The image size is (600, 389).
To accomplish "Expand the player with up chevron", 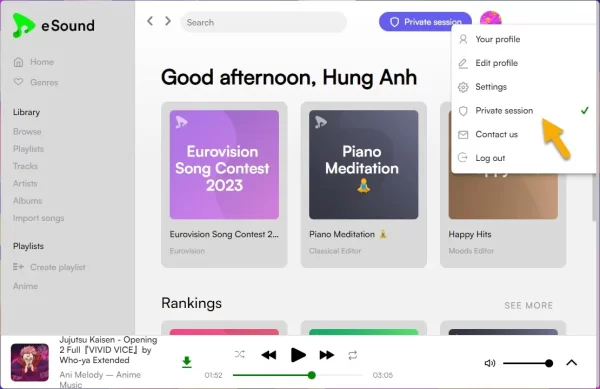I will coord(572,363).
